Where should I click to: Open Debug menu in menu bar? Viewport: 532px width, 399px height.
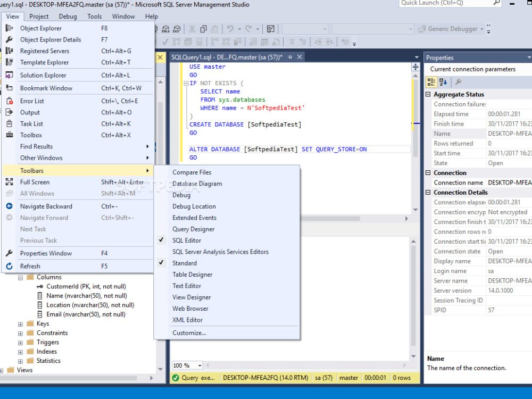68,16
